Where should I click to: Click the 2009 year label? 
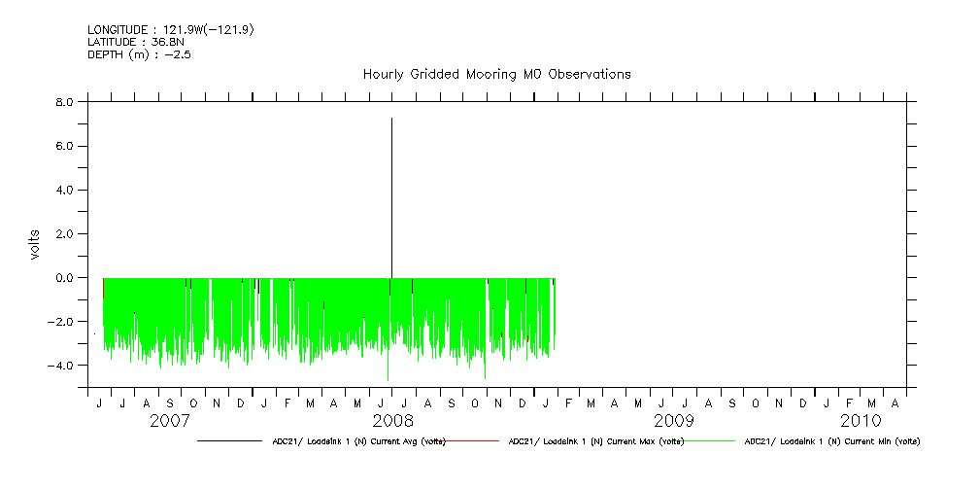(673, 421)
